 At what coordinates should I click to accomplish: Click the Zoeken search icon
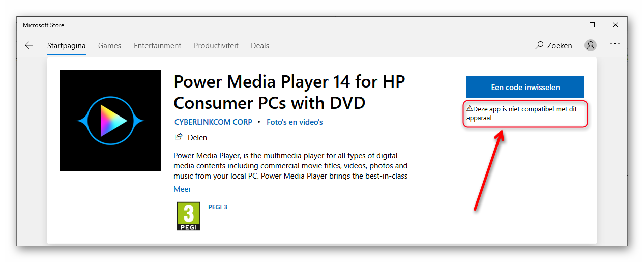pyautogui.click(x=539, y=45)
